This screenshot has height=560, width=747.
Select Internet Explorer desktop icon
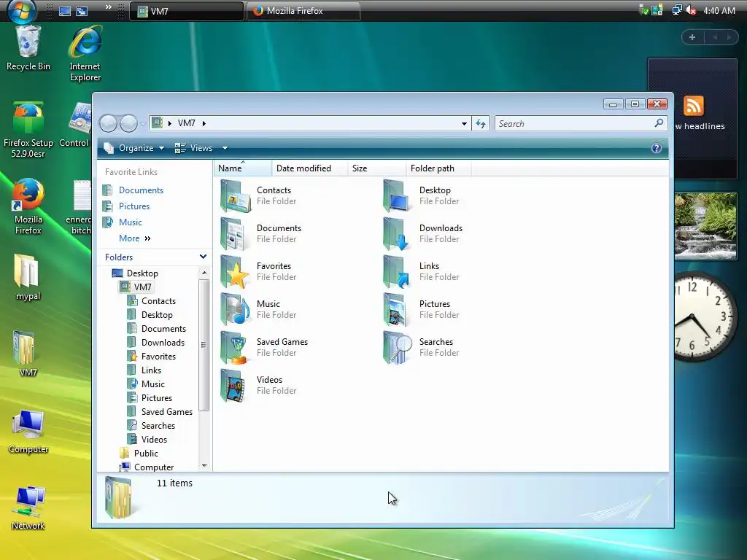coord(85,53)
